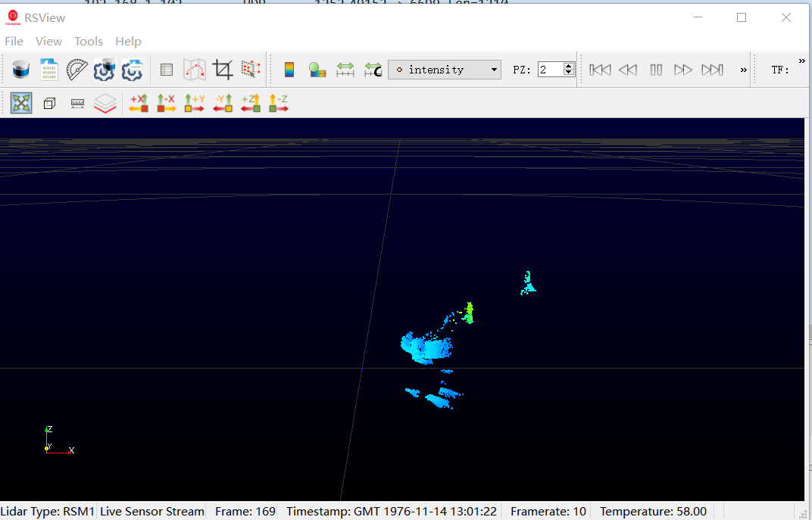The height and width of the screenshot is (520, 812).
Task: Click the map trajectory icon
Action: coord(195,70)
